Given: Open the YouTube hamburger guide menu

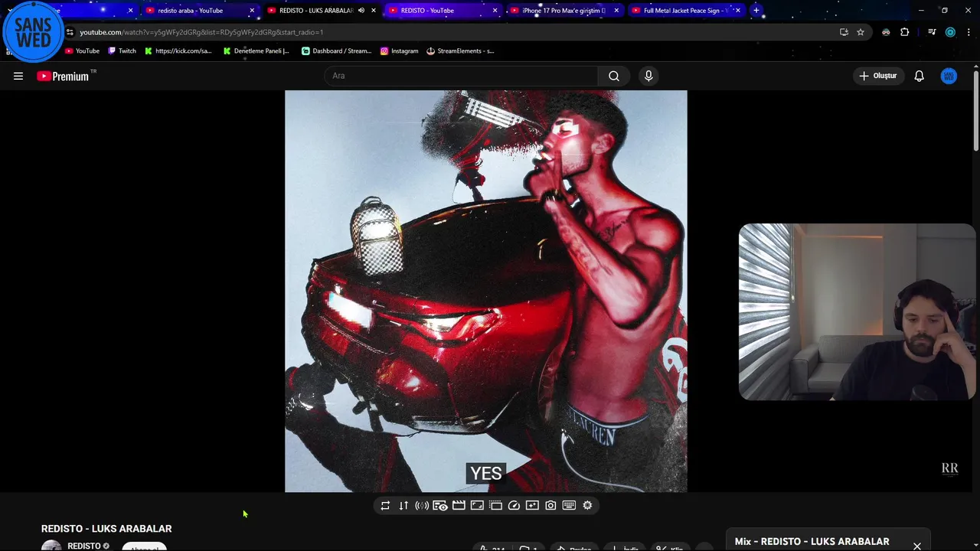Looking at the screenshot, I should [x=18, y=76].
